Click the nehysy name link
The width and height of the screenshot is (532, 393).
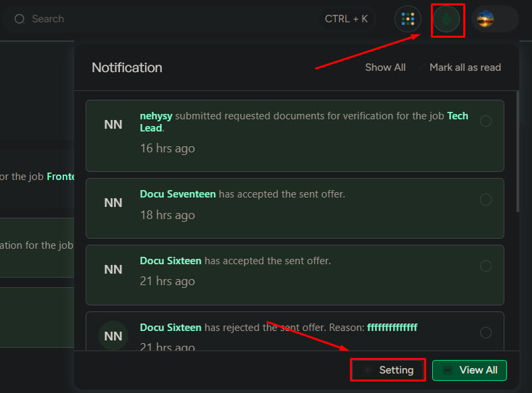click(x=156, y=116)
